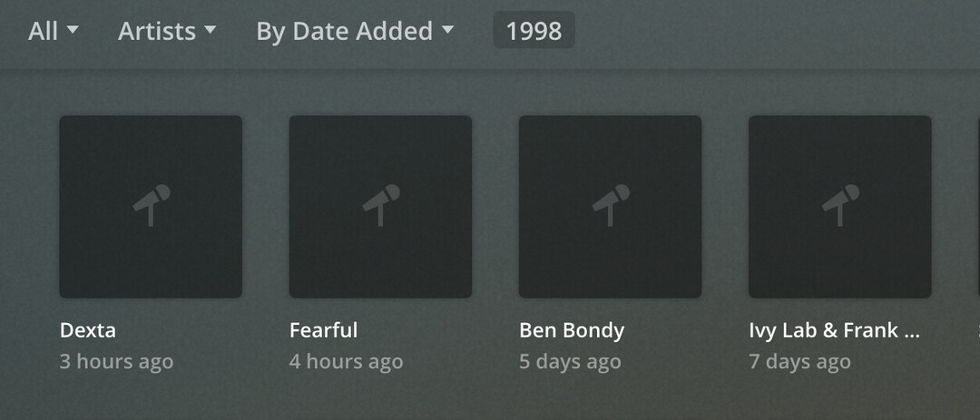The height and width of the screenshot is (420, 980).
Task: Click the triangle arrow after By Date Added
Action: click(x=447, y=30)
